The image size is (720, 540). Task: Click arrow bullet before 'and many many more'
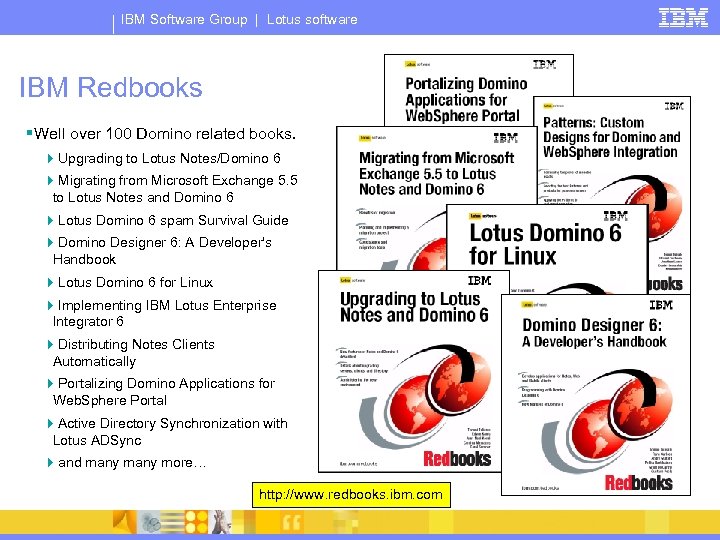coord(50,462)
